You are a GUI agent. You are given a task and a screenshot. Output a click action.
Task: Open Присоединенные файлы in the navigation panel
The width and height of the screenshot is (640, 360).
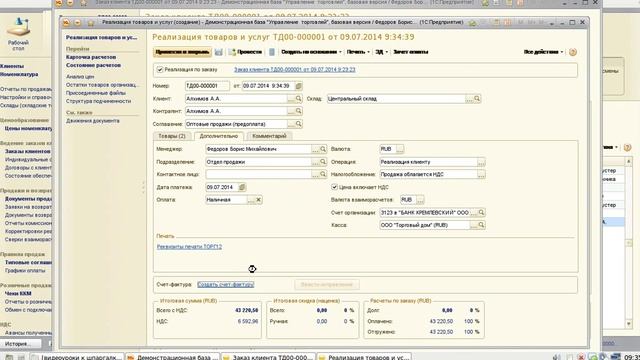point(96,93)
